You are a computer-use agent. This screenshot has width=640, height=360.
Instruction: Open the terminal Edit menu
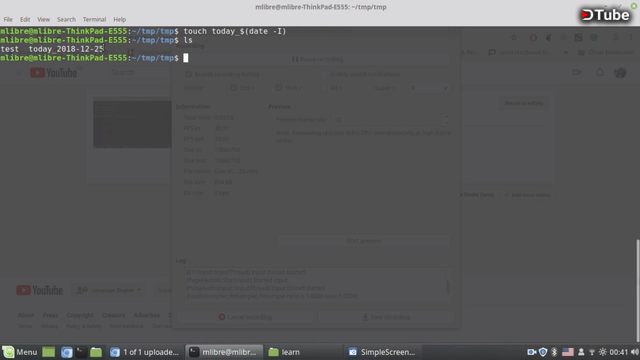pyautogui.click(x=25, y=19)
